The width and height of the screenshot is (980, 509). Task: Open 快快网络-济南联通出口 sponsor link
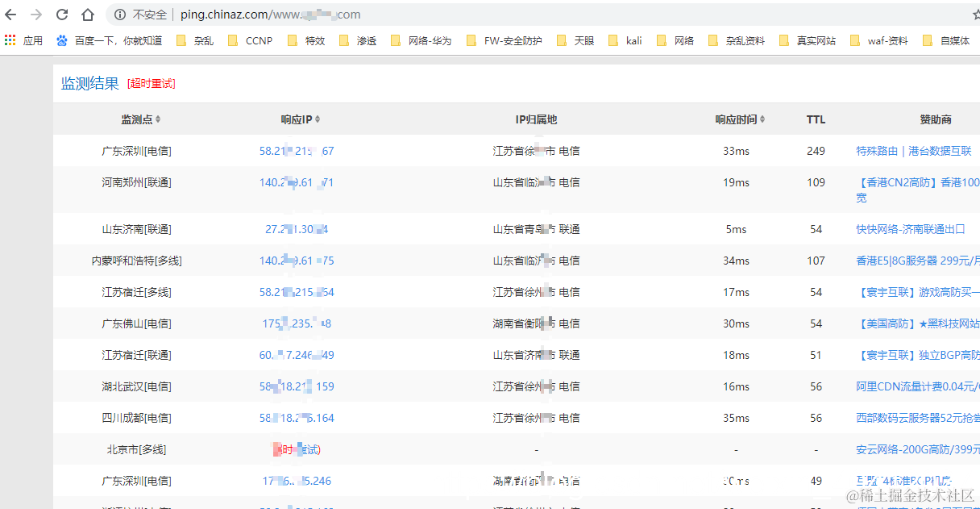point(911,229)
